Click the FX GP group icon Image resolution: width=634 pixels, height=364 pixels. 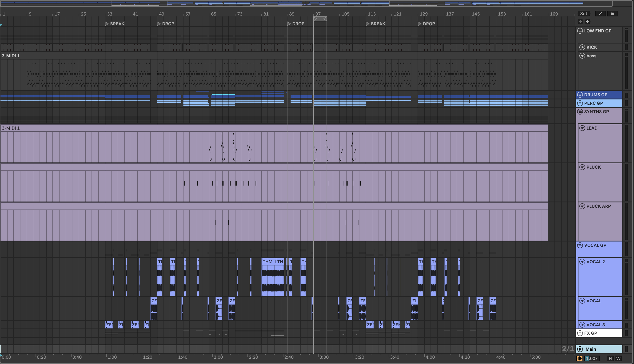[580, 333]
